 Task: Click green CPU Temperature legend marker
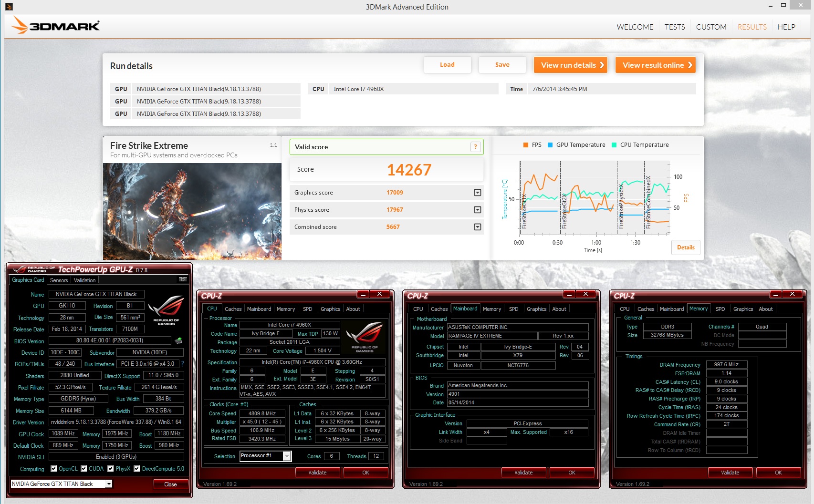(x=614, y=145)
